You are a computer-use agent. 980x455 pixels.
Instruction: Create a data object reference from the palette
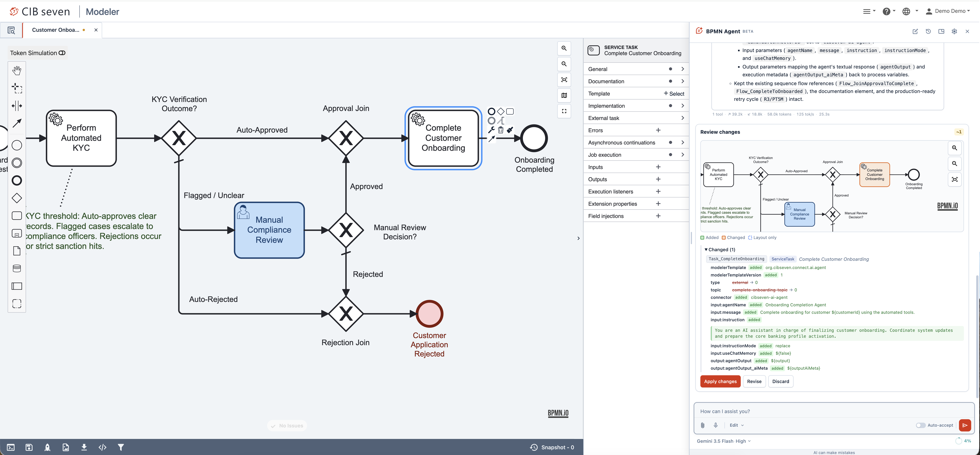(x=17, y=251)
